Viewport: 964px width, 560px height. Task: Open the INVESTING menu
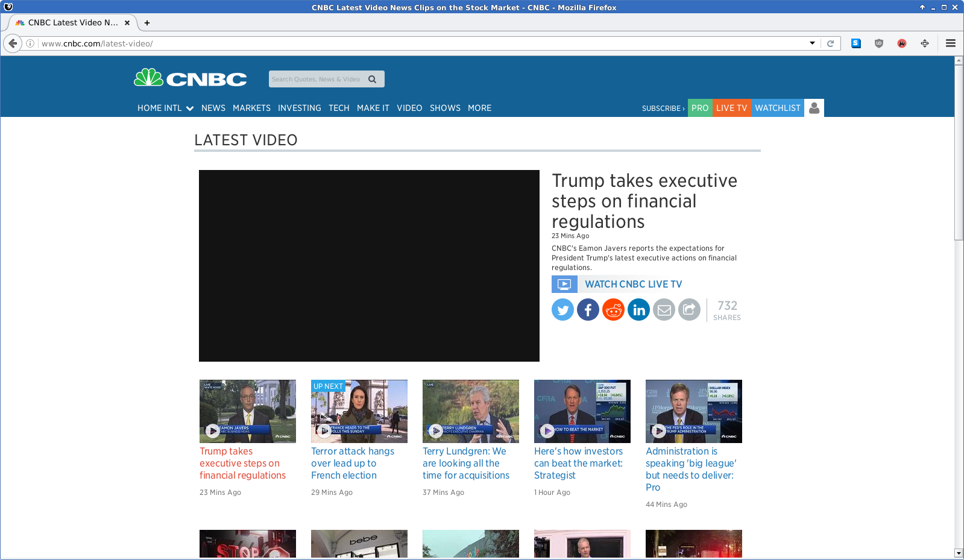point(300,108)
